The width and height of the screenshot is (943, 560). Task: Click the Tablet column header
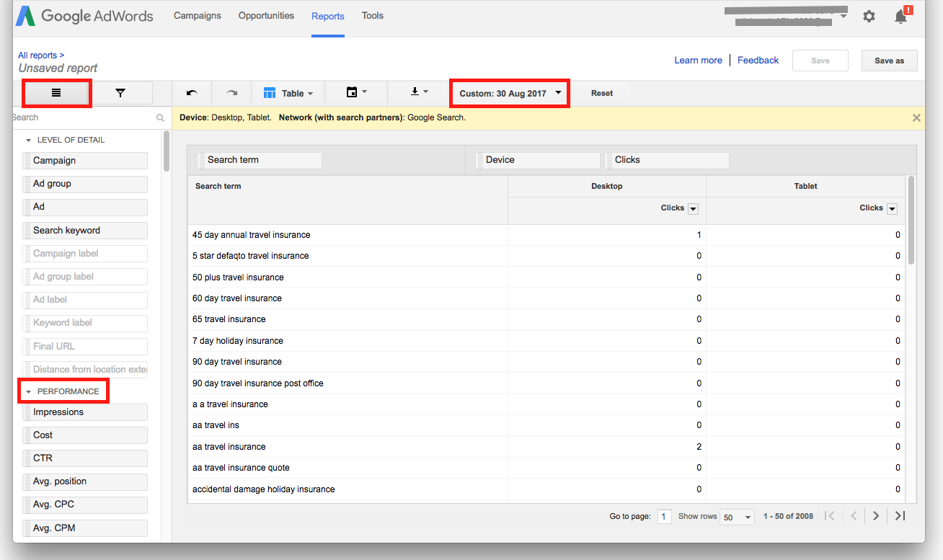[805, 186]
